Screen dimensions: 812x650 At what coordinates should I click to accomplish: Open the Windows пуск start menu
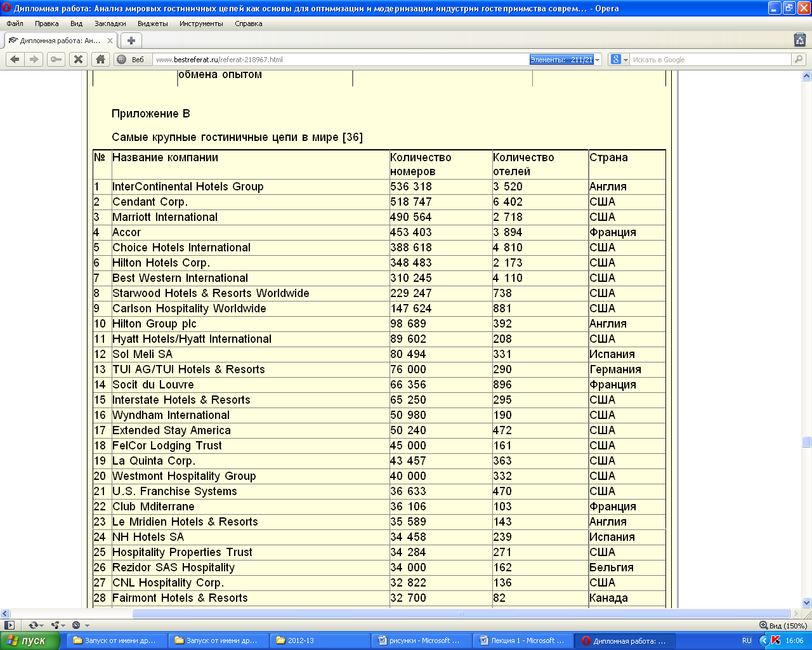[30, 640]
